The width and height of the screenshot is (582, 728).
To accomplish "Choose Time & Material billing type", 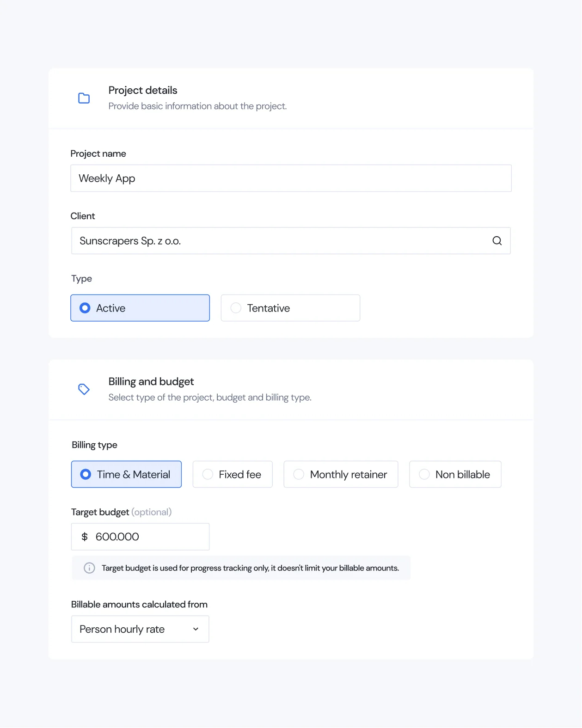I will click(x=126, y=474).
